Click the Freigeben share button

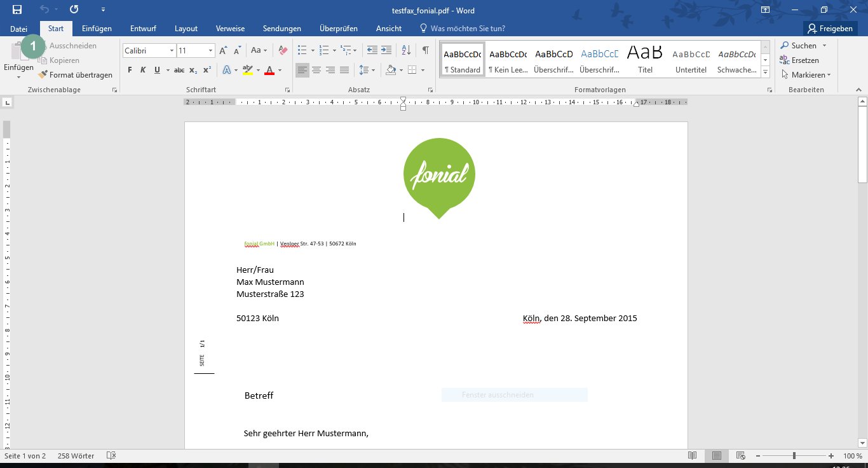831,29
